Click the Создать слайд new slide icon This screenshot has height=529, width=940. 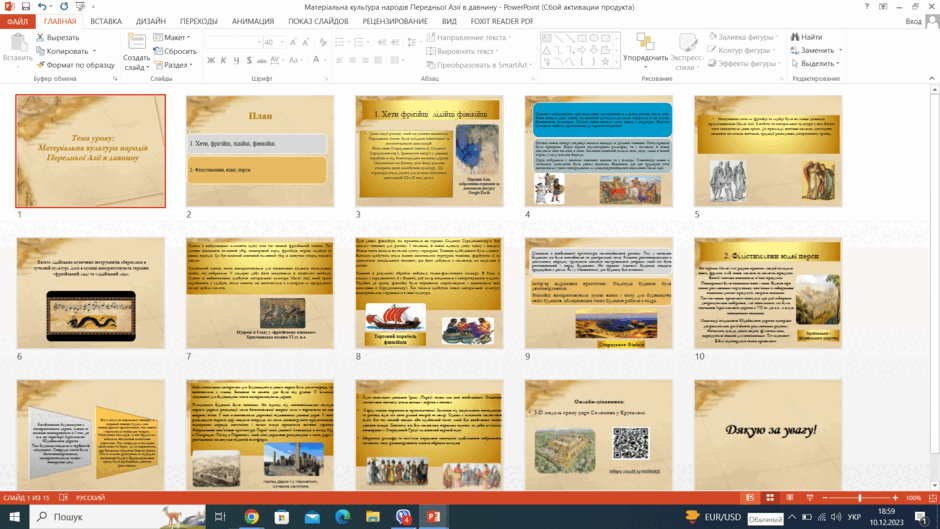[136, 42]
